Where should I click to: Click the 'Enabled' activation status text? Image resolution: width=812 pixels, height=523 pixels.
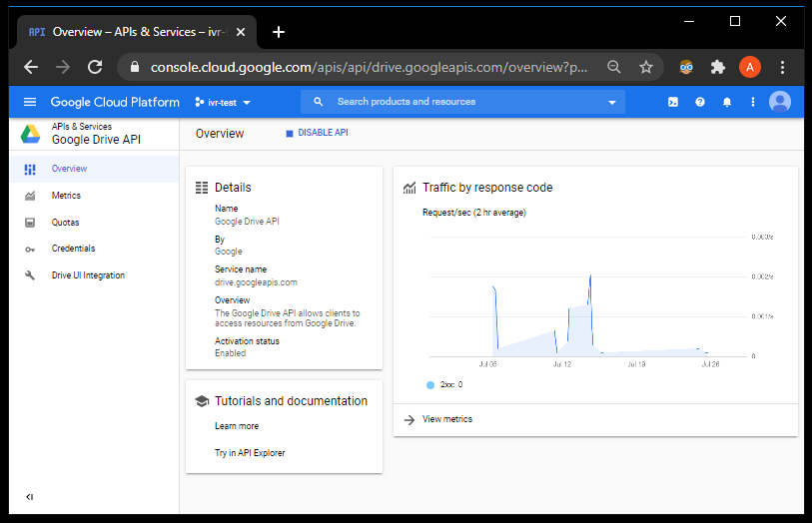(x=230, y=353)
